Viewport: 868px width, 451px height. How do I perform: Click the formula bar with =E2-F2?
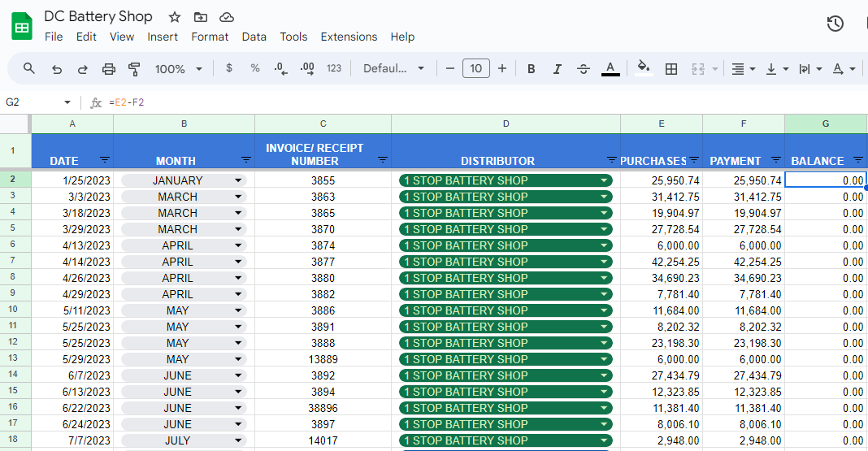coord(487,102)
